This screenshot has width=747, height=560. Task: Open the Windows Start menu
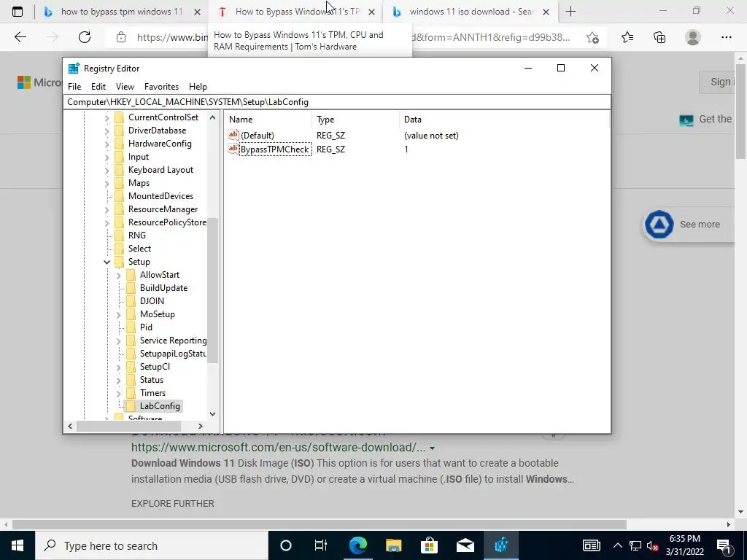(x=18, y=545)
